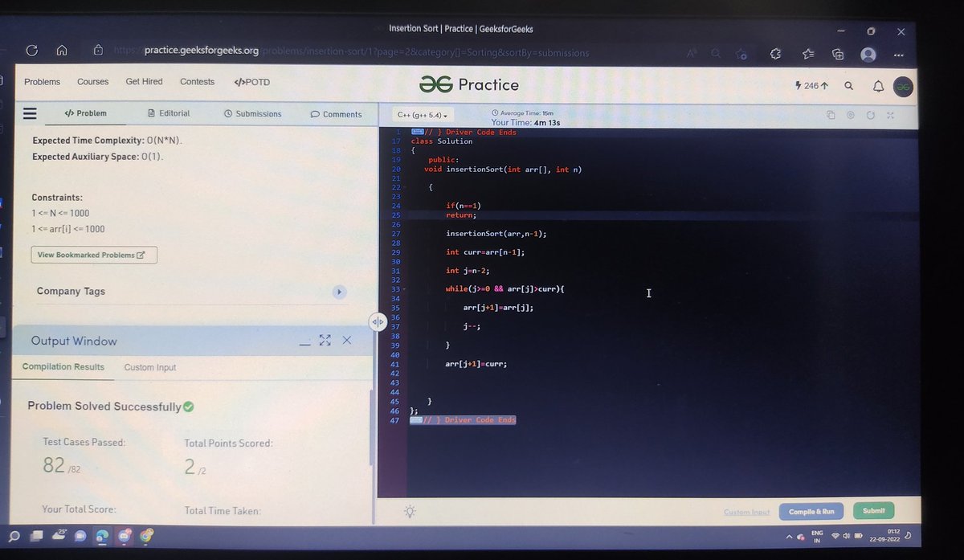Open browser extensions puzzle icon

[775, 54]
